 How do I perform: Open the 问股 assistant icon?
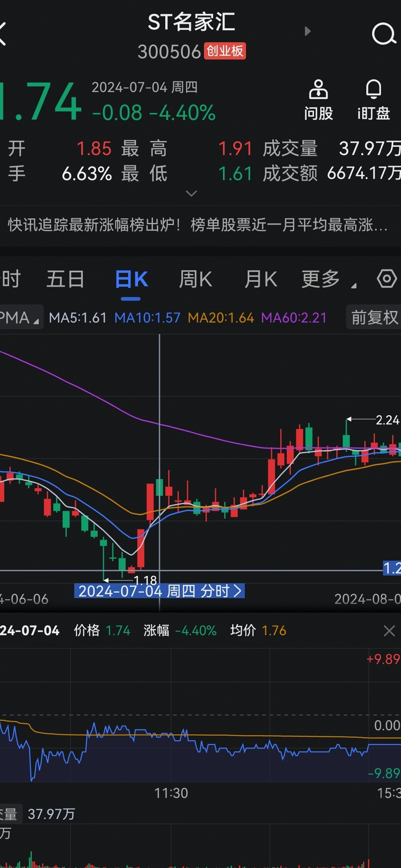[318, 100]
